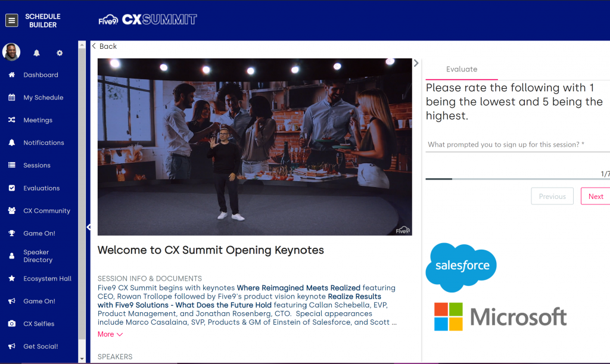Screen dimensions: 610x364
Task: Open Evaluations in the sidebar
Action: tap(42, 188)
